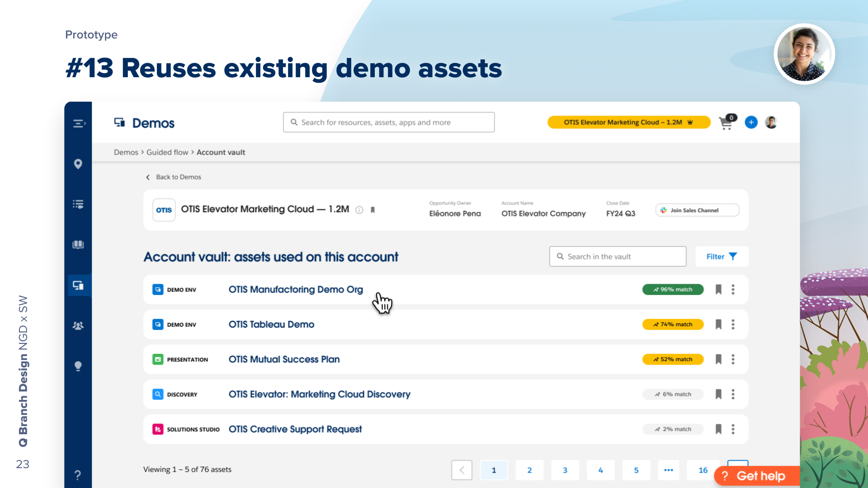Open more options for OTIS Manufactoring Demo Org
Image resolution: width=868 pixels, height=488 pixels.
733,289
